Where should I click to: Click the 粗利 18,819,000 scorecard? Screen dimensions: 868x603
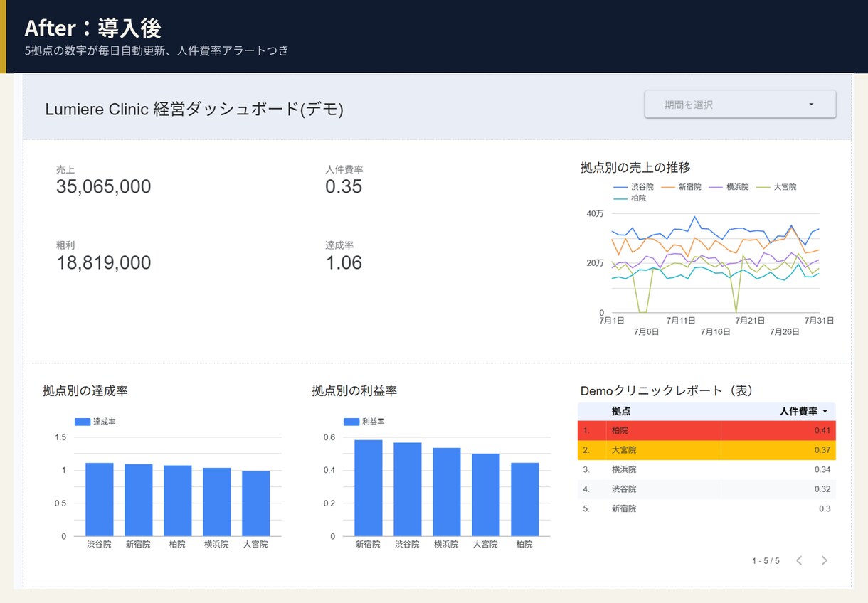pyautogui.click(x=103, y=256)
